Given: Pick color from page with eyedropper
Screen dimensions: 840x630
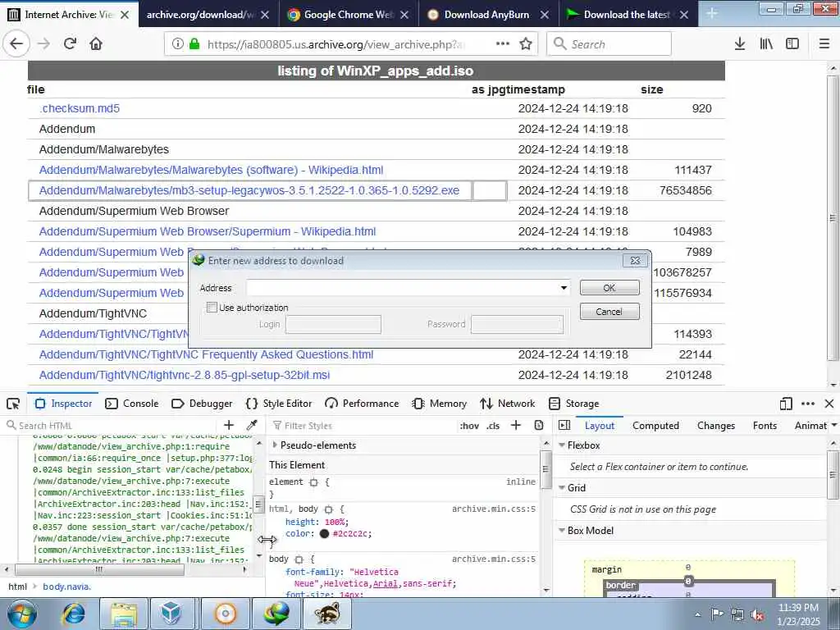Looking at the screenshot, I should (x=252, y=426).
